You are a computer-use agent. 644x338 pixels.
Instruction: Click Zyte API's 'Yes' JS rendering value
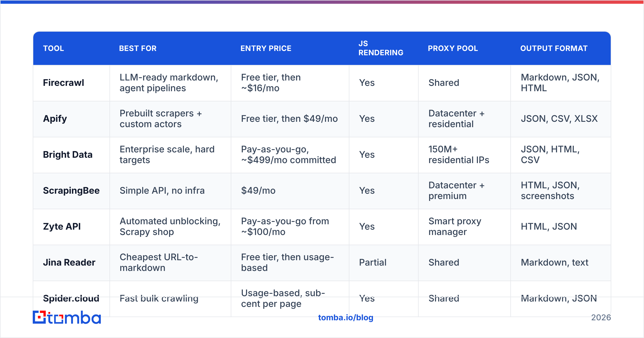click(367, 226)
